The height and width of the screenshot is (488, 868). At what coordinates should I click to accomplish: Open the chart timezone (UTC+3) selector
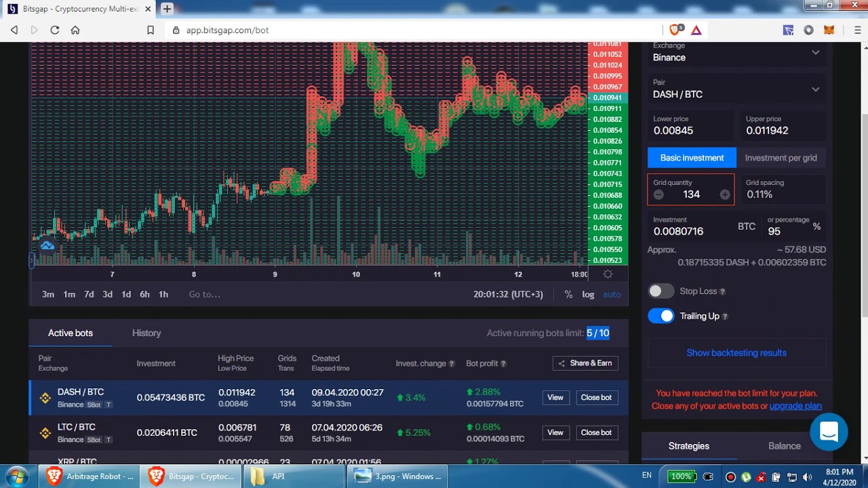[508, 294]
